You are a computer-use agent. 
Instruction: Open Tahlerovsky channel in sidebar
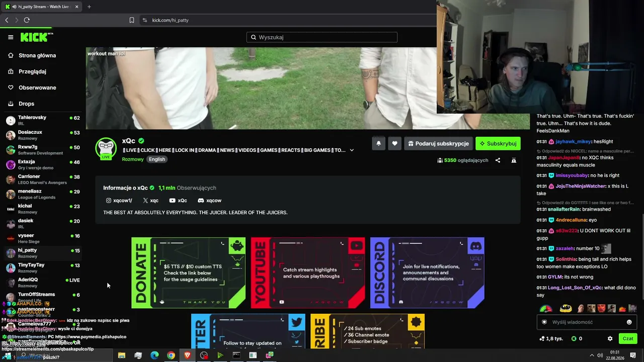coord(43,120)
